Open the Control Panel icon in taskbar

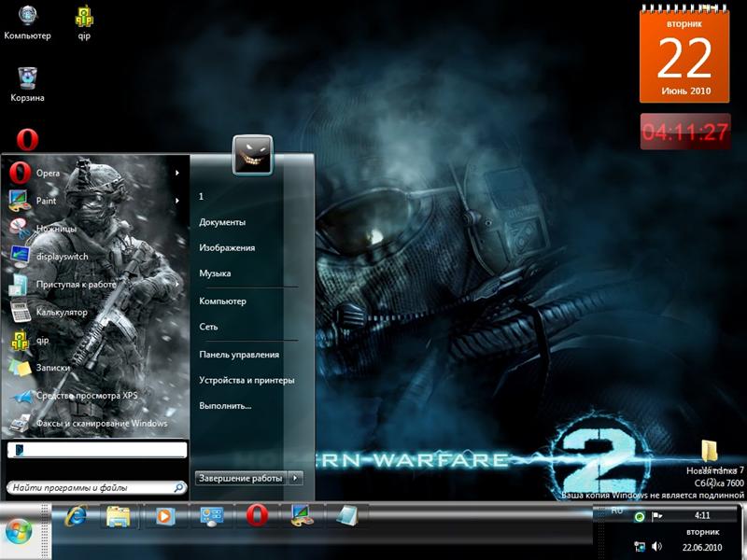pos(212,516)
